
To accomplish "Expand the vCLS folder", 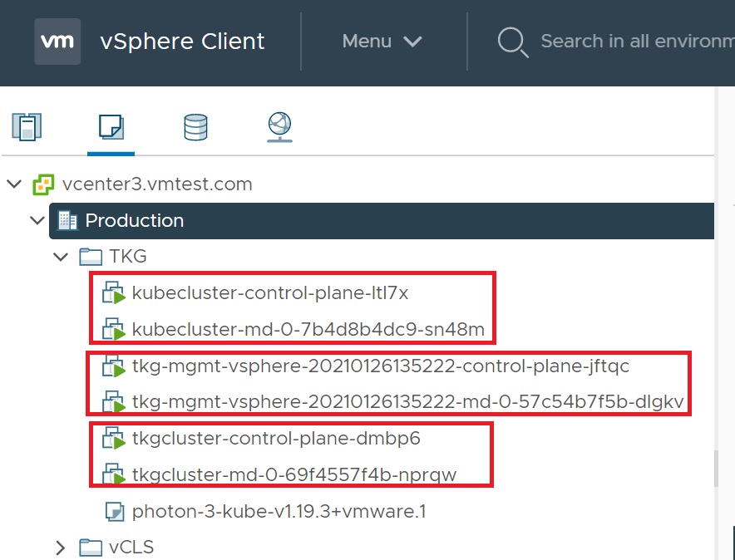I will point(60,548).
